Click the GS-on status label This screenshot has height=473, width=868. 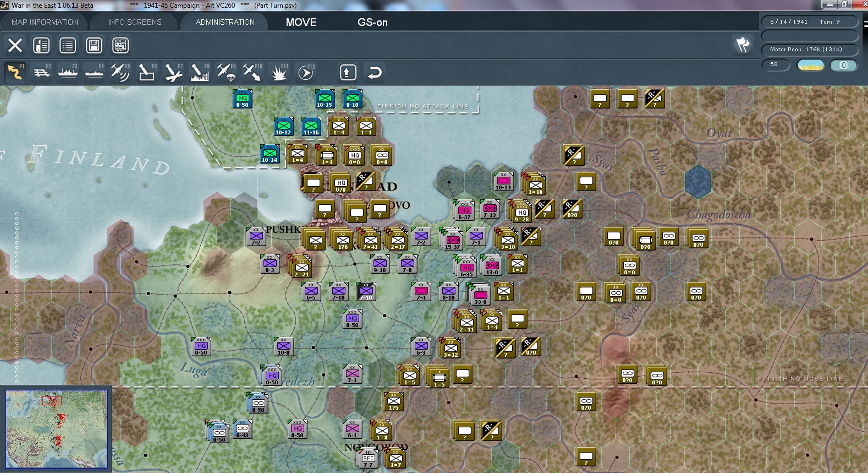(372, 23)
